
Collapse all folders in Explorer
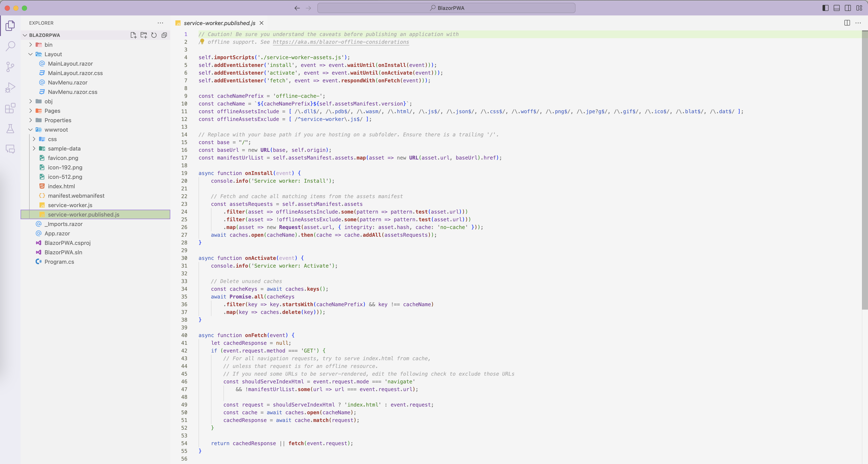[164, 35]
